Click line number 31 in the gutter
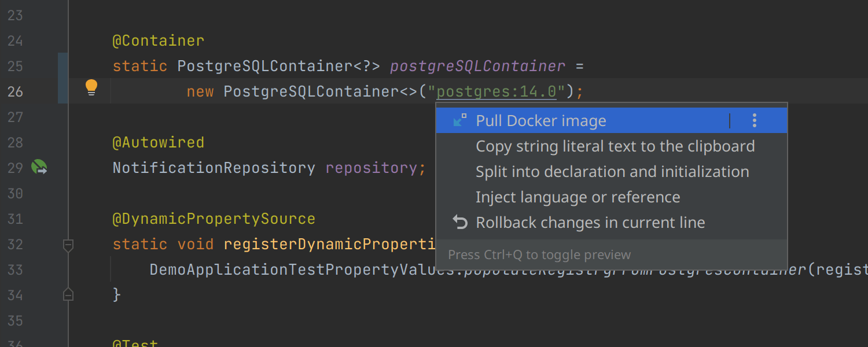868x347 pixels. click(16, 219)
